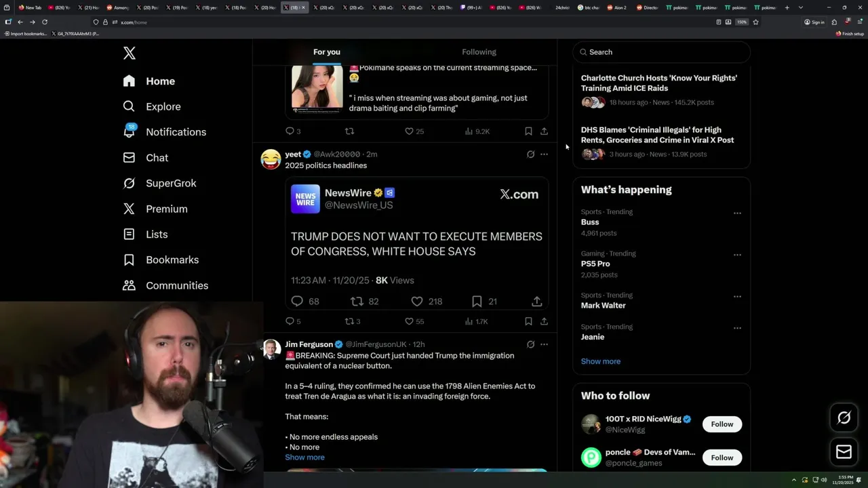This screenshot has width=868, height=488.
Task: Click the Search input field
Action: click(x=662, y=52)
